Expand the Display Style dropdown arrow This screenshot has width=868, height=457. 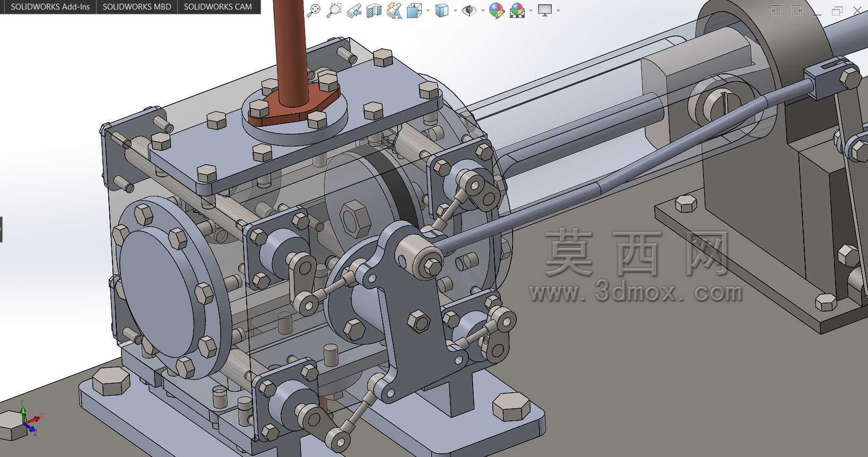(x=455, y=11)
